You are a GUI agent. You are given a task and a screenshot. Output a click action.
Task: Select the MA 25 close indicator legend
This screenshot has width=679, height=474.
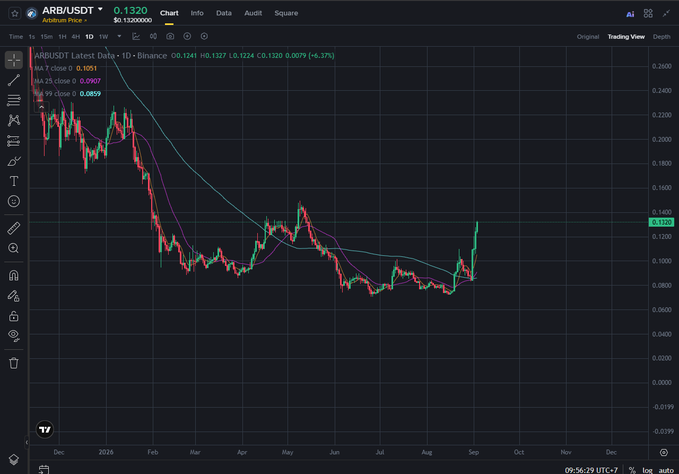pos(67,81)
